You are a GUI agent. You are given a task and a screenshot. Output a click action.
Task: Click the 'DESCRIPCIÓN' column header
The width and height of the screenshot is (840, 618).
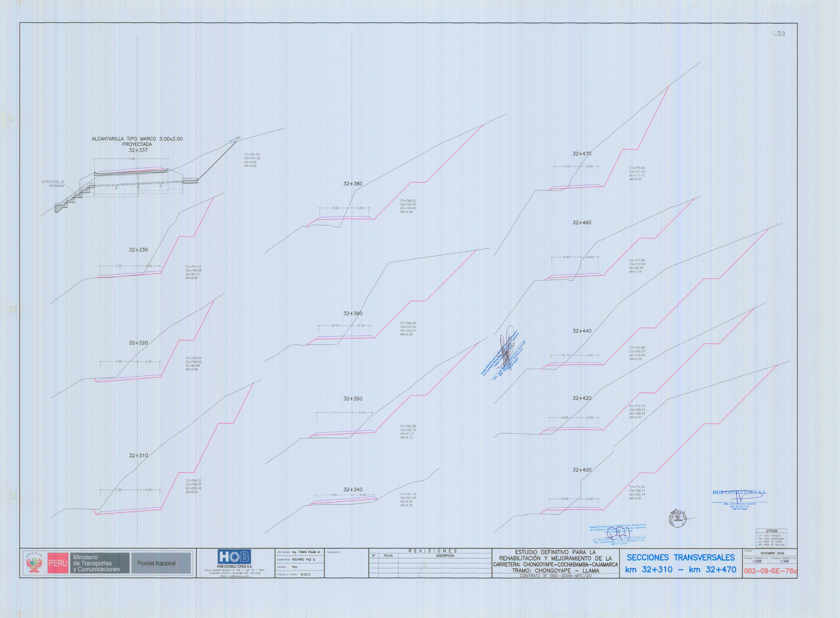(x=445, y=556)
